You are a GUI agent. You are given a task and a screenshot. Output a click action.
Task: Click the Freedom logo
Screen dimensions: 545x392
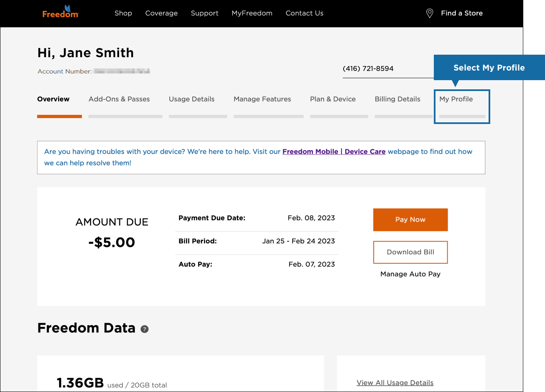[61, 12]
